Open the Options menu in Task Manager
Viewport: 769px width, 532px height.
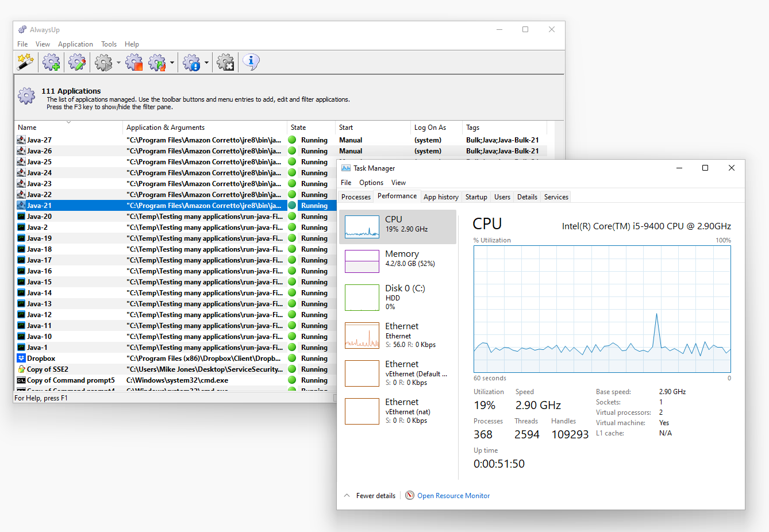pyautogui.click(x=371, y=183)
